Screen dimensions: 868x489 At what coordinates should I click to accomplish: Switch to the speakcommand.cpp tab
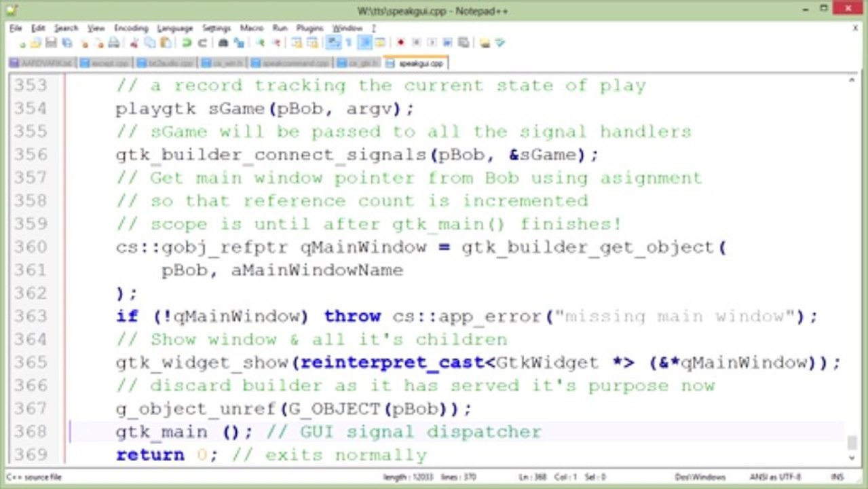290,63
